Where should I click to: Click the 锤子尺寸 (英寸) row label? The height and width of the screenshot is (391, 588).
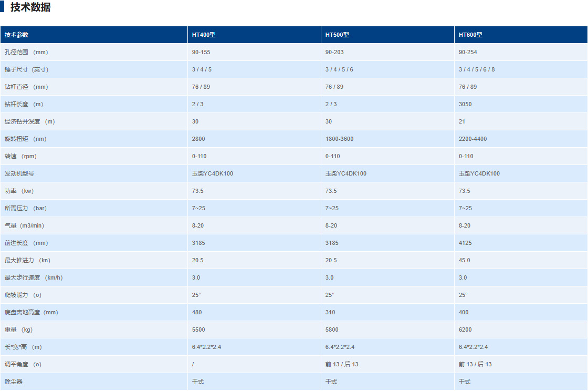tap(26, 69)
